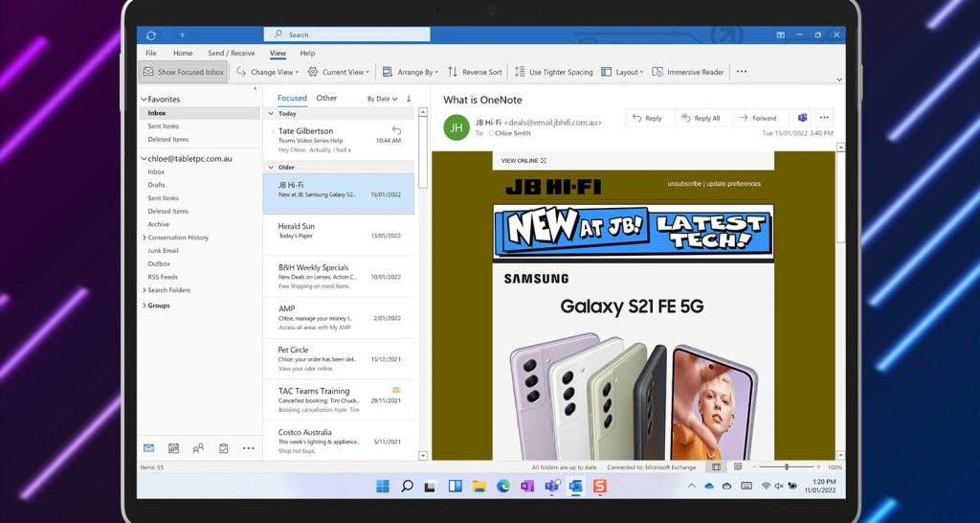Screen dimensions: 980x523
Task: Open the Drafts folder
Action: [157, 185]
